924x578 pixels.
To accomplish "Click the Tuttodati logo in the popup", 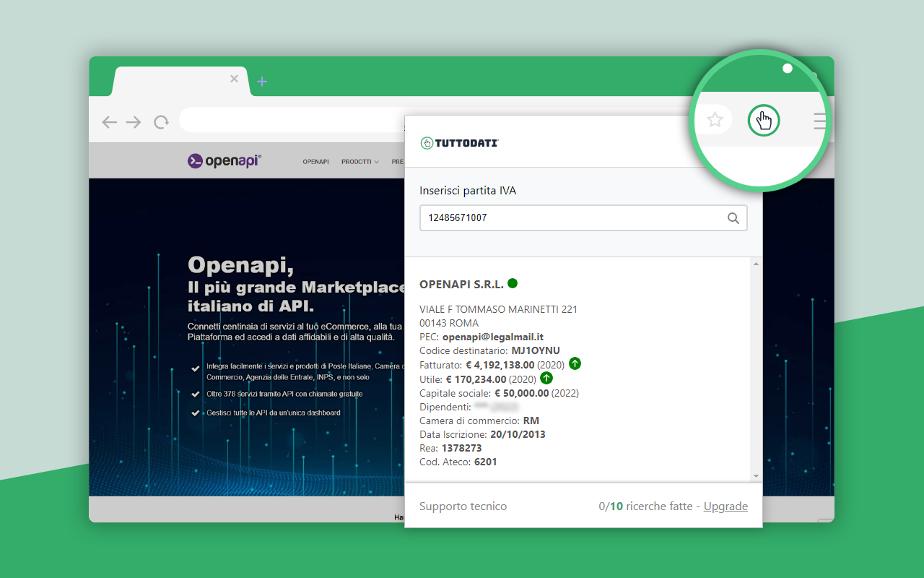I will [460, 143].
